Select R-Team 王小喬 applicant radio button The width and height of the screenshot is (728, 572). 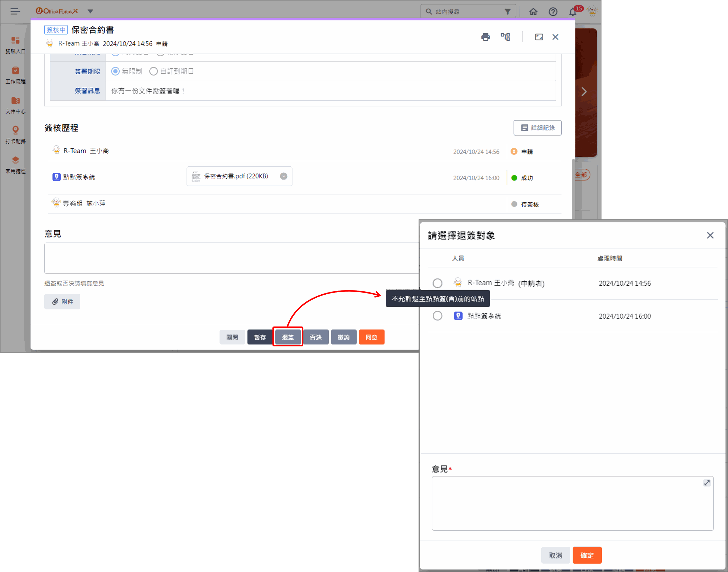pos(437,283)
